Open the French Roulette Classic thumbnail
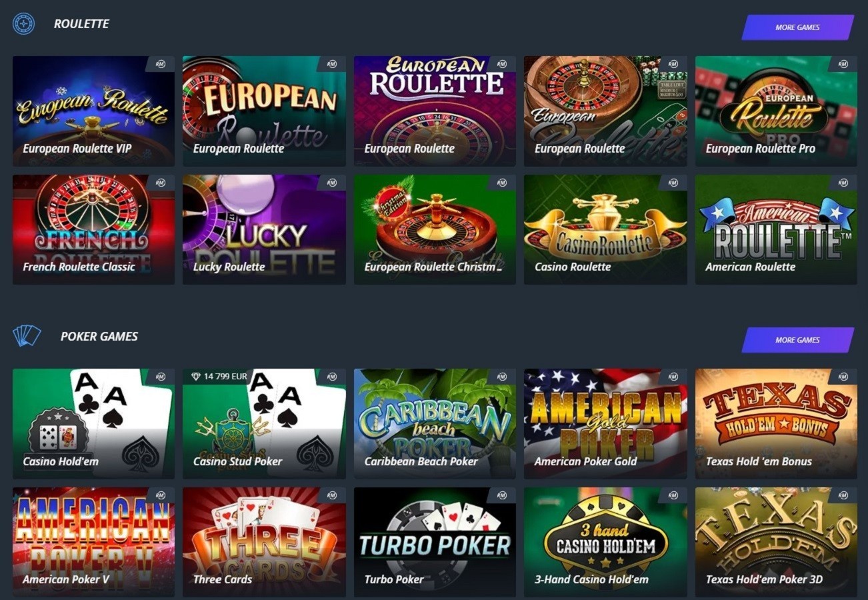The image size is (868, 600). pyautogui.click(x=93, y=229)
